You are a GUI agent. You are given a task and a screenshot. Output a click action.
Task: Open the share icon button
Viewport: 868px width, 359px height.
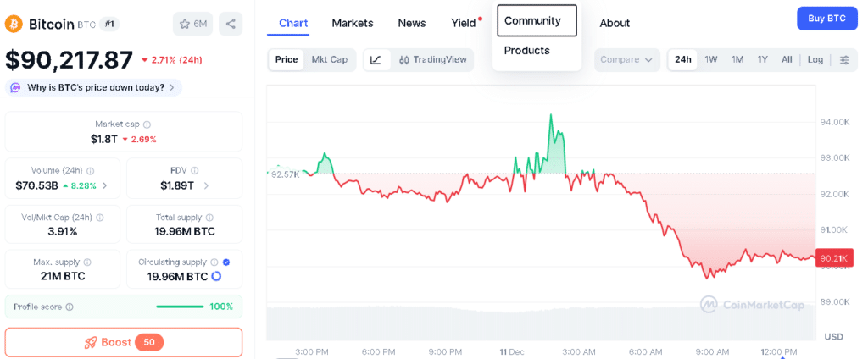tap(231, 24)
